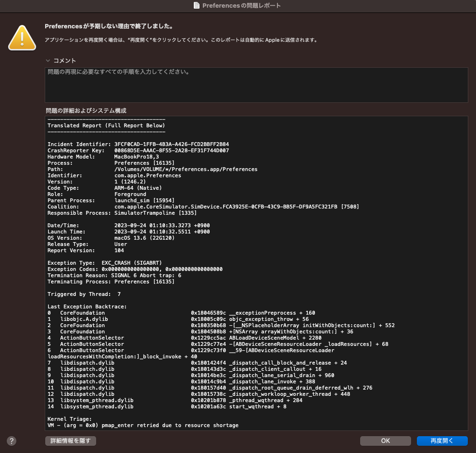Click frame 11 _dispatch_root_queue_drain_deferred_wlh
476x453 pixels.
(210, 388)
